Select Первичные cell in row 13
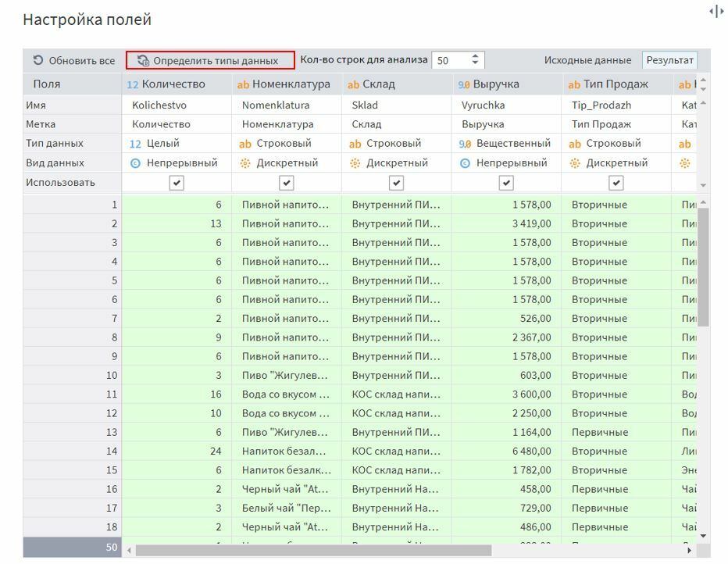Image resolution: width=728 pixels, height=564 pixels. click(x=616, y=432)
